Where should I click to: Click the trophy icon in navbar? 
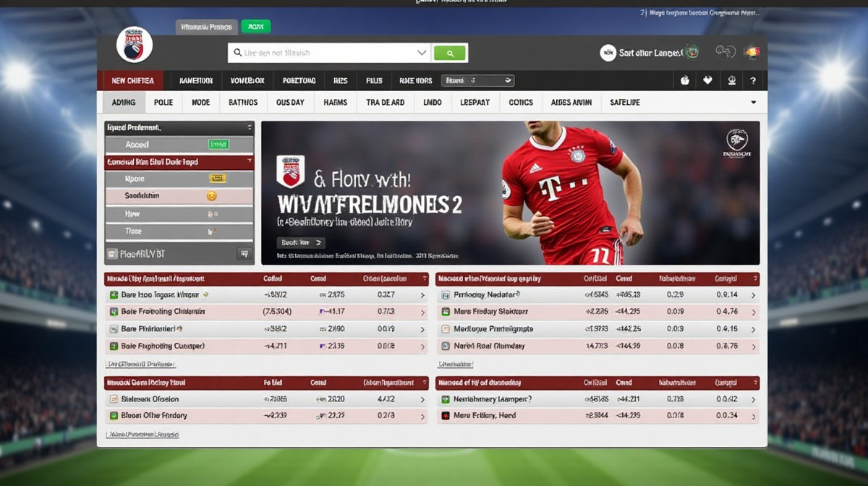tap(731, 81)
